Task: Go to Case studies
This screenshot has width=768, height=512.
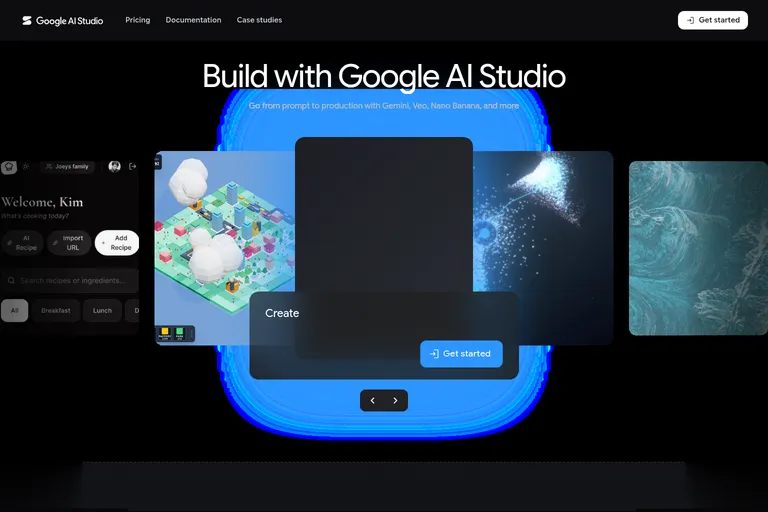Action: point(259,20)
